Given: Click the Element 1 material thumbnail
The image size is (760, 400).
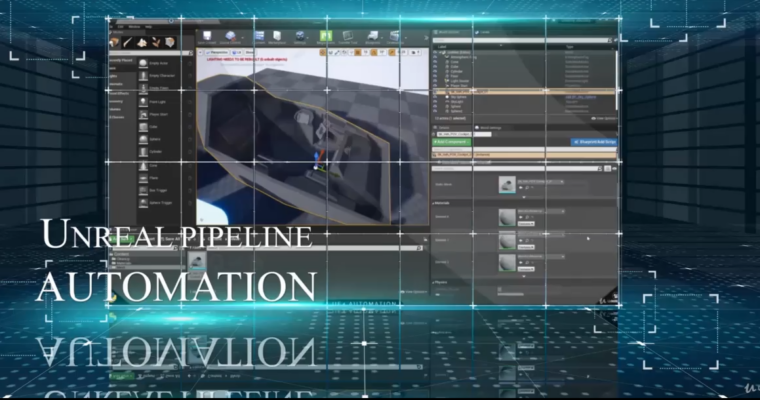Looking at the screenshot, I should pyautogui.click(x=507, y=240).
